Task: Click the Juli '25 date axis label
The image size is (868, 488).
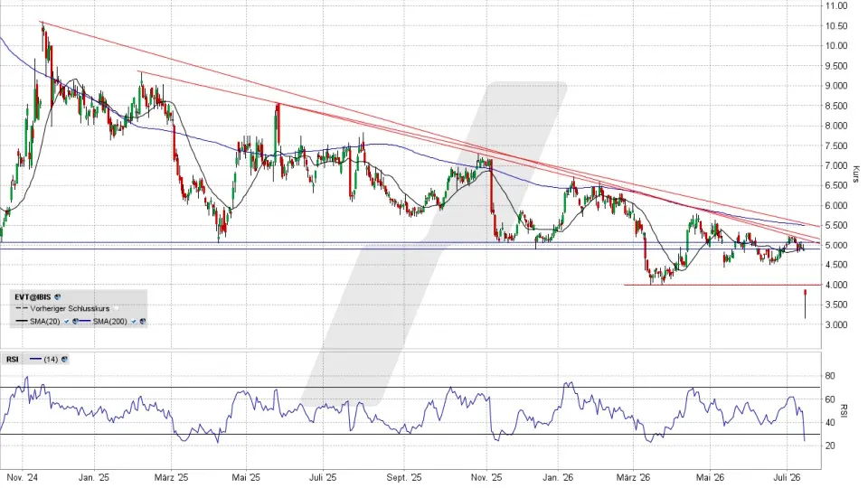Action: coord(323,477)
